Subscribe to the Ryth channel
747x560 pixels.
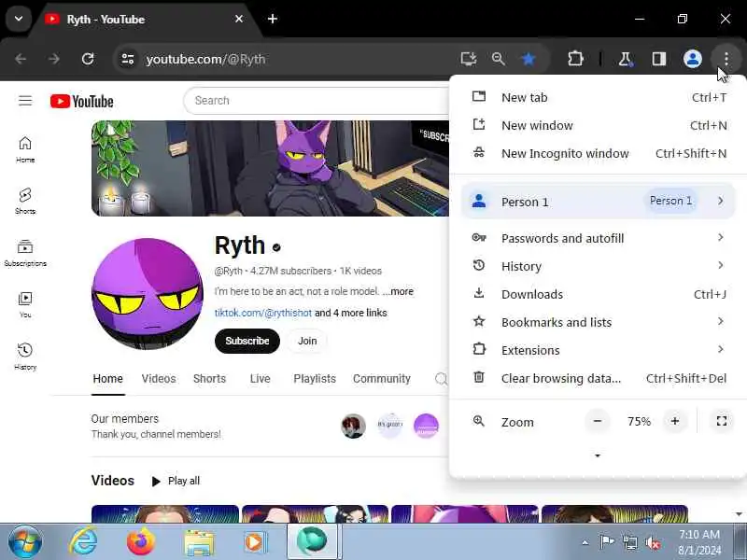coord(247,341)
